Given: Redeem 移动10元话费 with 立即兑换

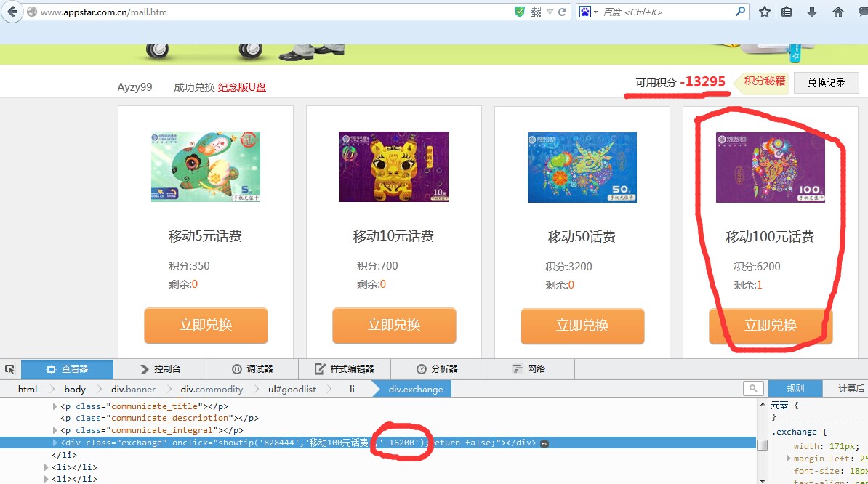Looking at the screenshot, I should click(x=394, y=326).
